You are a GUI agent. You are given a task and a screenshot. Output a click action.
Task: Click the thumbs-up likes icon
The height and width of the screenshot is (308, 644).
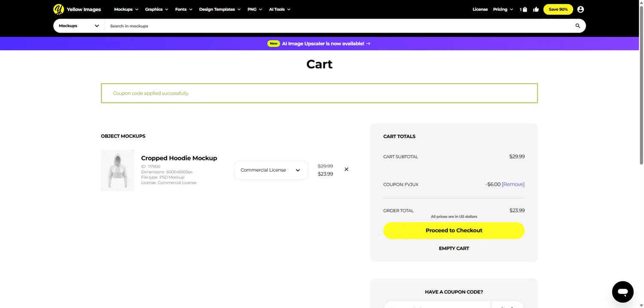(536, 9)
